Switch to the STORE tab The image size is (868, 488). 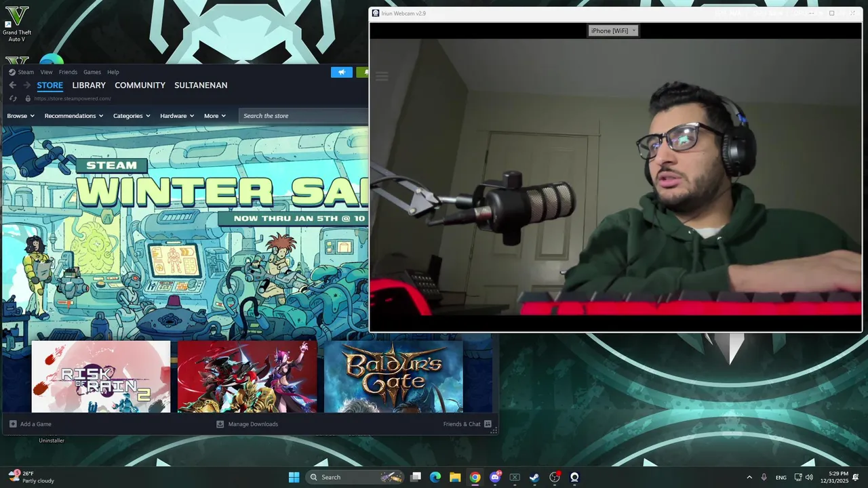pyautogui.click(x=50, y=85)
